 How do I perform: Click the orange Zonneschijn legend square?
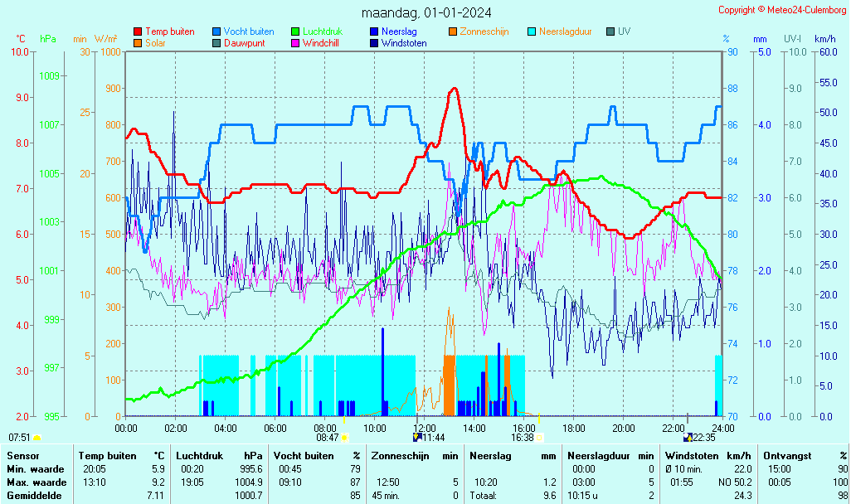[453, 31]
